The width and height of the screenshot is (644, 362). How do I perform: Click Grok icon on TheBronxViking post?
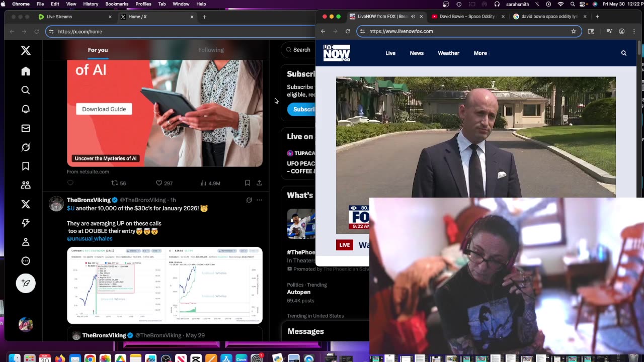pyautogui.click(x=249, y=200)
